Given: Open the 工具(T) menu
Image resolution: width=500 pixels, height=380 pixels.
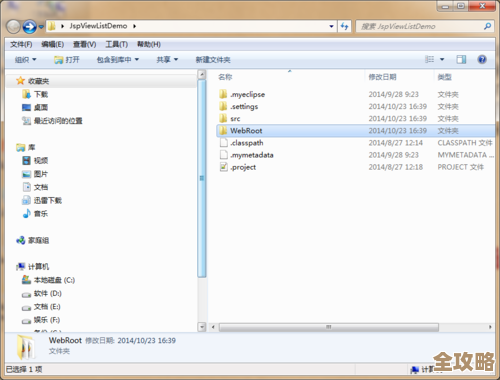Looking at the screenshot, I should point(116,44).
